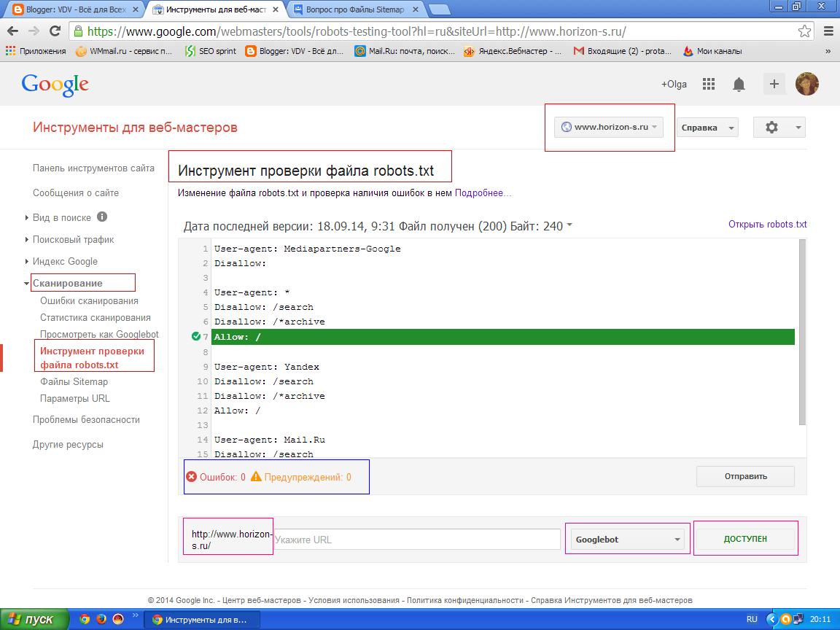Open Другие ресурсы

coord(68,444)
